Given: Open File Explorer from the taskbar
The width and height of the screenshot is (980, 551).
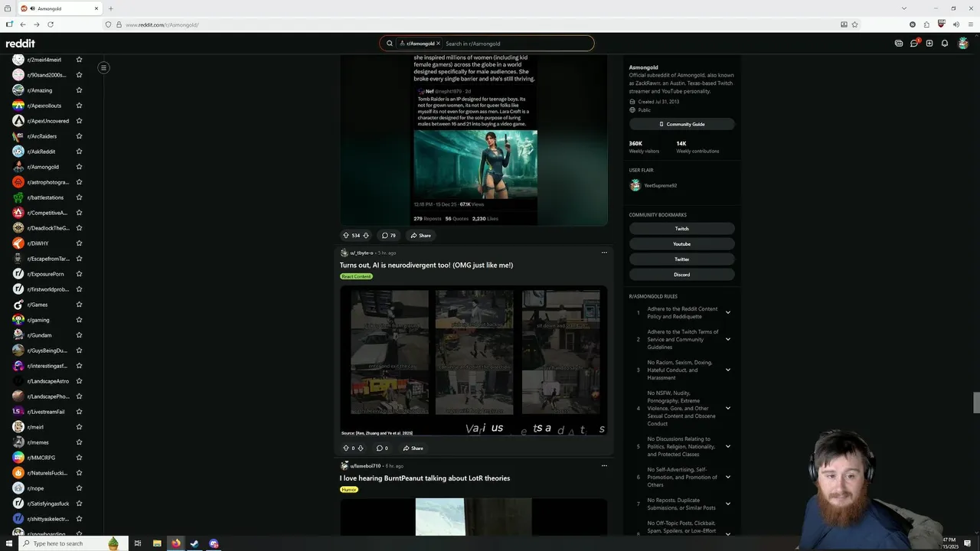Looking at the screenshot, I should point(157,543).
